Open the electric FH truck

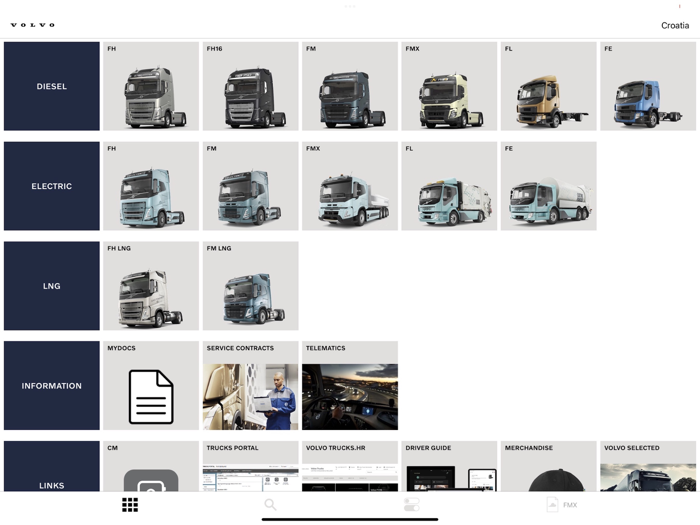(x=151, y=186)
